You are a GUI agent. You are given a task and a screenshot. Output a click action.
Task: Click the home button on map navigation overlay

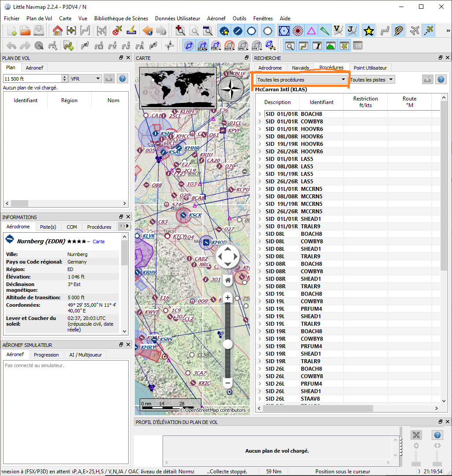pyautogui.click(x=228, y=280)
